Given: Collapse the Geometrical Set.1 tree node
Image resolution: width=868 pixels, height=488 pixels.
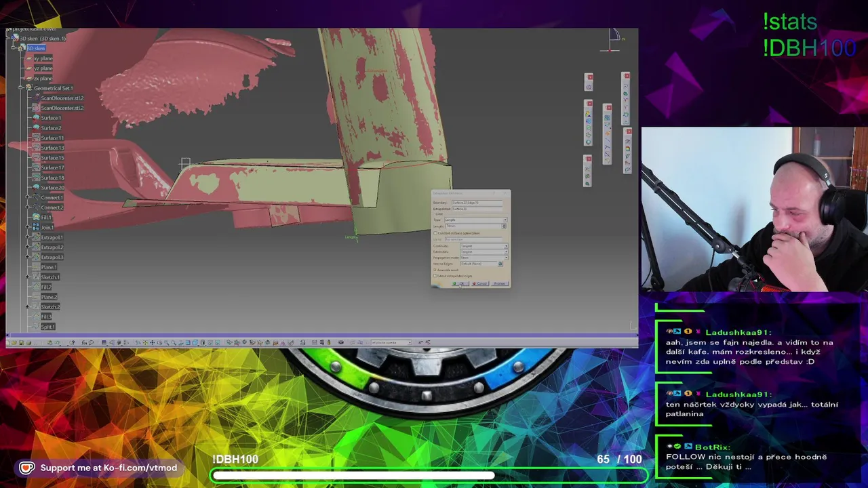Looking at the screenshot, I should (x=20, y=88).
